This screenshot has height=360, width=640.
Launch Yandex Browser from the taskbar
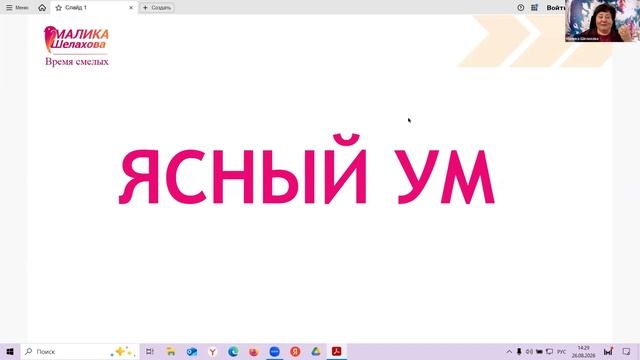(212, 351)
